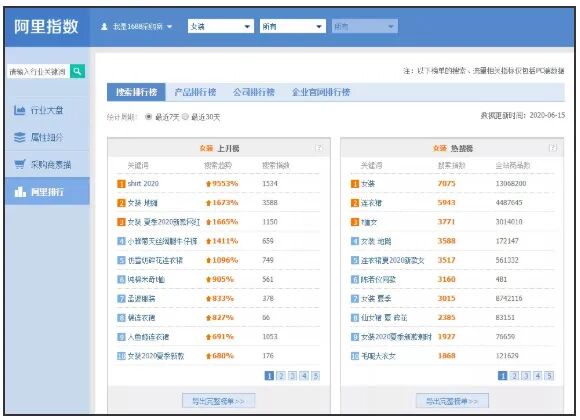Switch to 公司排行榜 tab
The width and height of the screenshot is (580, 420).
pos(254,92)
